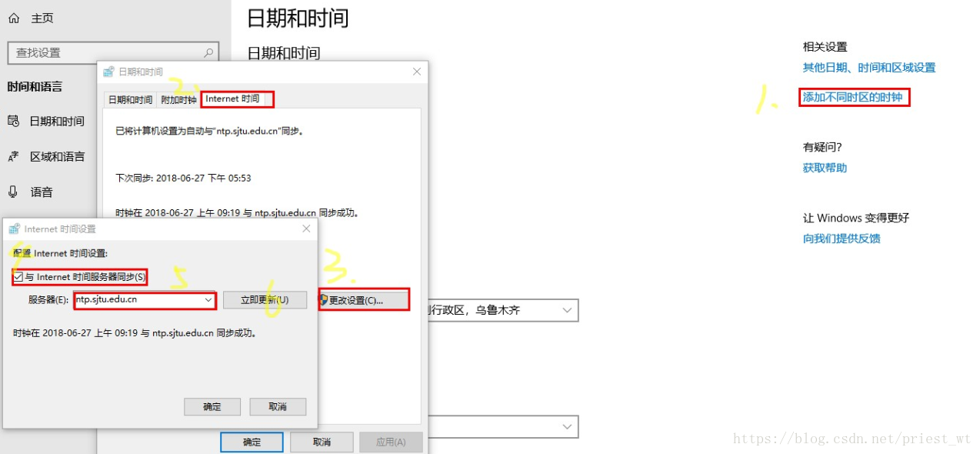Switch to the Internet 时间 tab
The width and height of the screenshot is (980, 454).
(x=232, y=99)
